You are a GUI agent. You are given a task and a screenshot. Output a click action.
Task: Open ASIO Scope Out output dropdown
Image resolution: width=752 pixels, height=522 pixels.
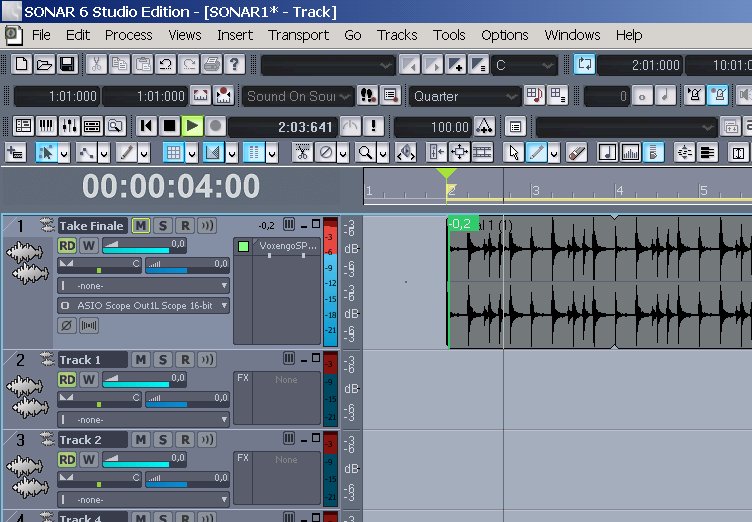(143, 306)
